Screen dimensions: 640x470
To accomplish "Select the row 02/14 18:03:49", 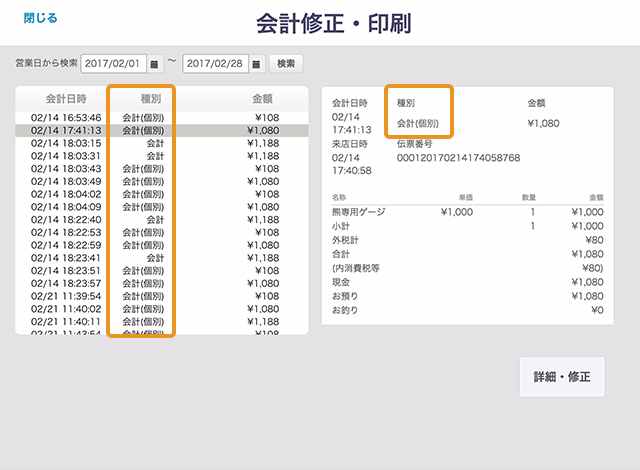I will coord(162,182).
